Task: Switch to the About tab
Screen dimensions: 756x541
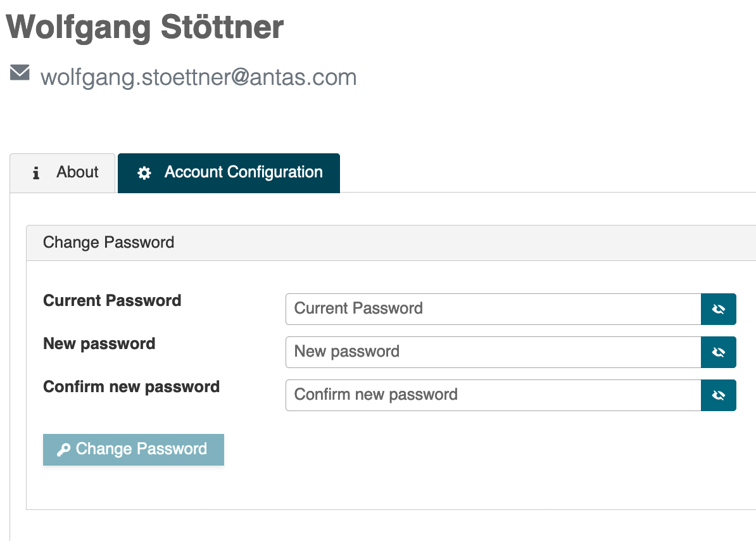Action: click(63, 173)
